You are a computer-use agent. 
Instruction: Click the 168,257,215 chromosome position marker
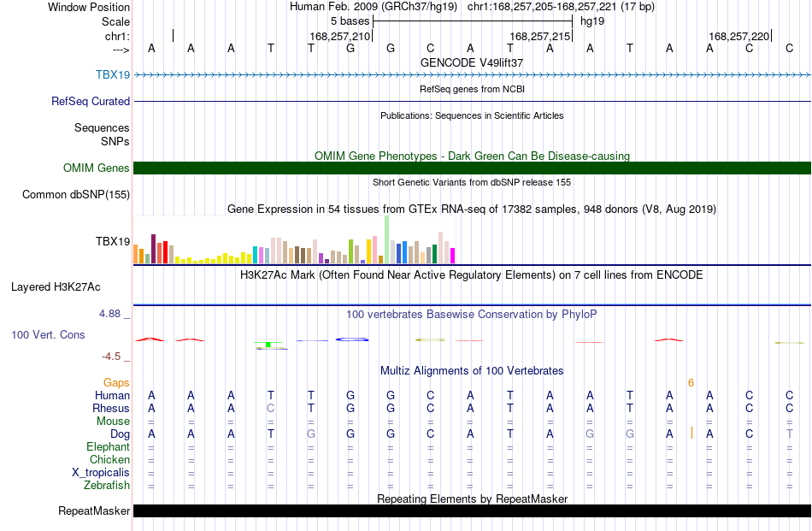pyautogui.click(x=539, y=36)
